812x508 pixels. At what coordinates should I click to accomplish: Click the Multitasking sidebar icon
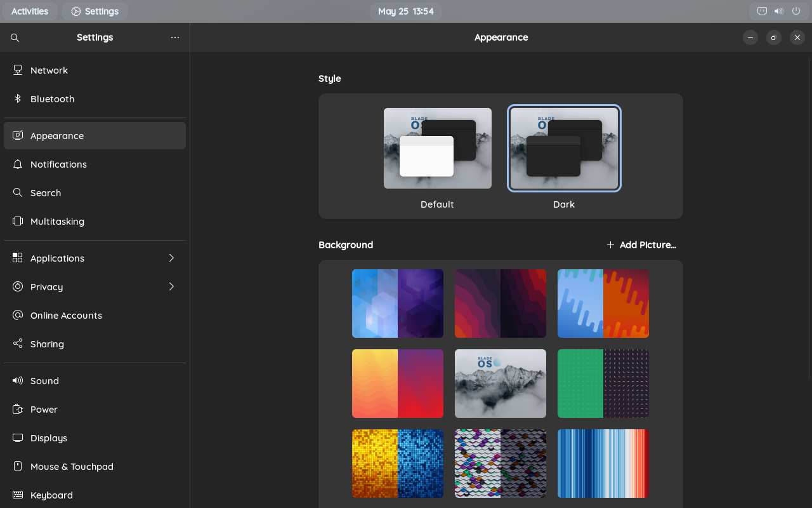click(18, 222)
